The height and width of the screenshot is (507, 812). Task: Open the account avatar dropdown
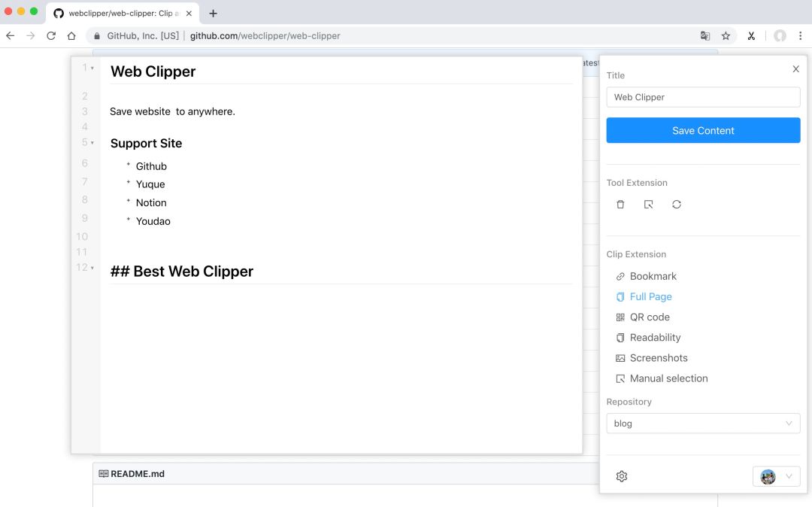776,476
